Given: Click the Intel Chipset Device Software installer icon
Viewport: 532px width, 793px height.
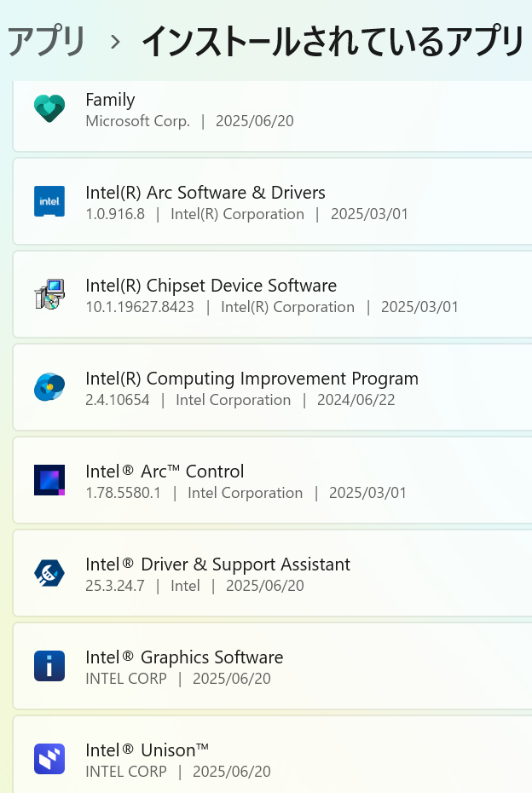Looking at the screenshot, I should (49, 294).
